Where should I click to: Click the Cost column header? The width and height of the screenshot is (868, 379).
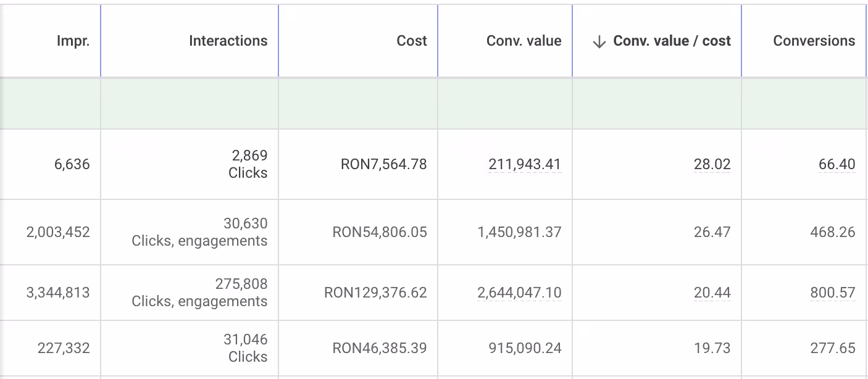point(411,41)
